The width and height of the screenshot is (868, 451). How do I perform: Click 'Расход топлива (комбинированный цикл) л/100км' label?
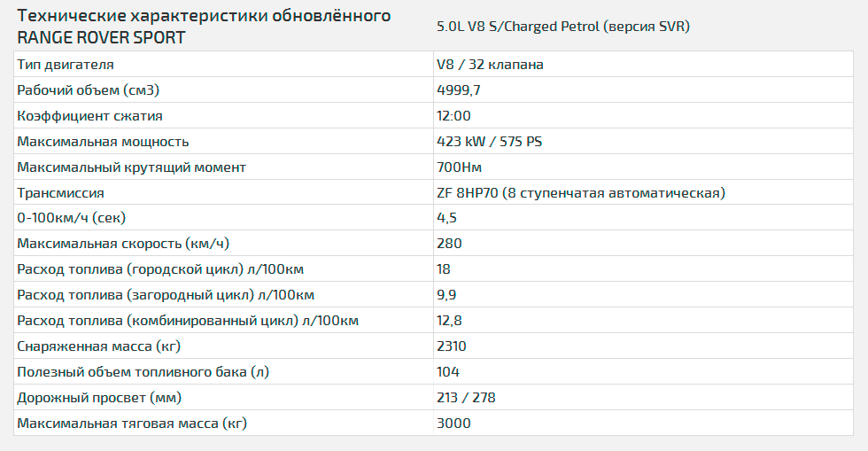188,321
